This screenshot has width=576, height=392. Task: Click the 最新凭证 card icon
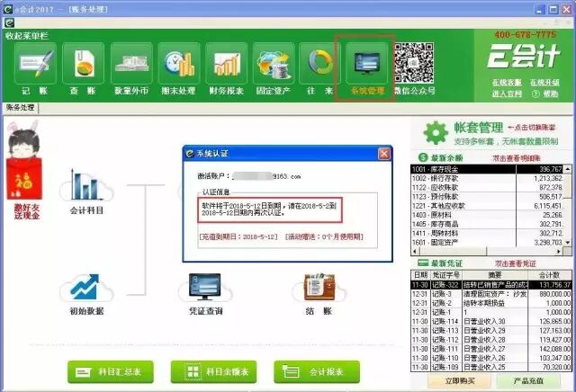tap(423, 263)
